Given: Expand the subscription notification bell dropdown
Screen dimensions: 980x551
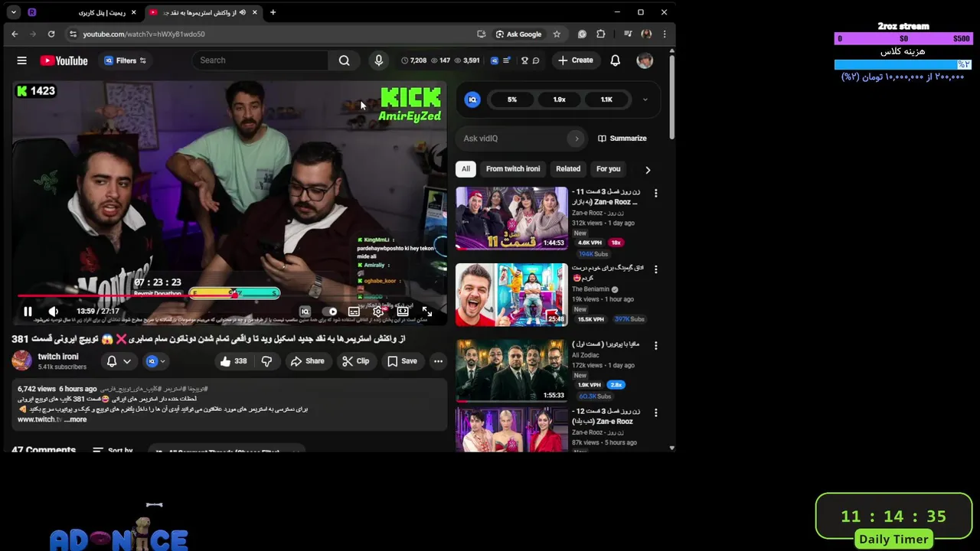Looking at the screenshot, I should [119, 361].
